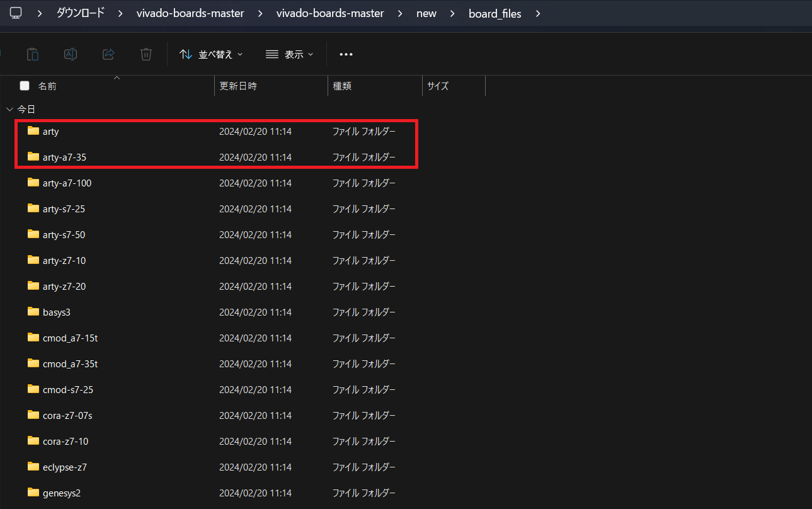Screen dimensions: 812x509
Task: Select the arty folder icon
Action: pyautogui.click(x=33, y=131)
